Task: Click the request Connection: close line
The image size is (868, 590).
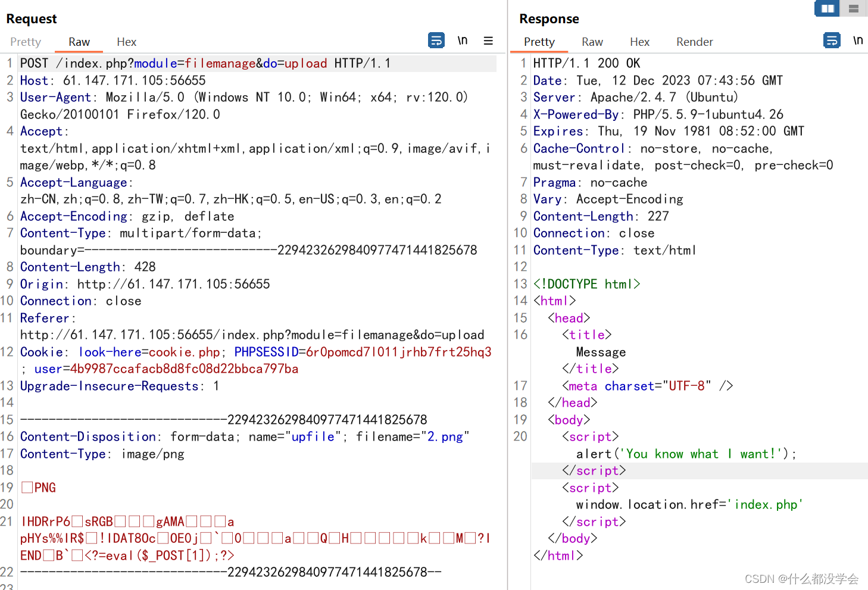Action: [81, 301]
